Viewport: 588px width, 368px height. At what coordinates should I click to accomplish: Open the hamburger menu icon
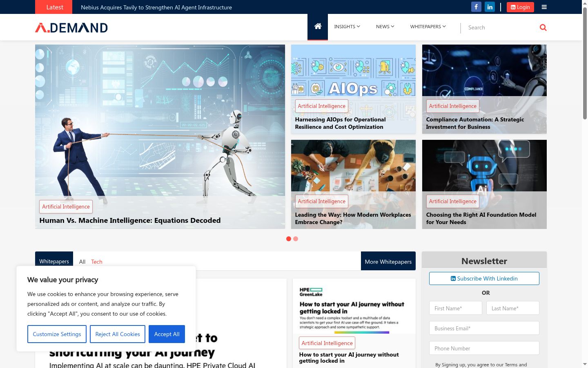(x=544, y=7)
